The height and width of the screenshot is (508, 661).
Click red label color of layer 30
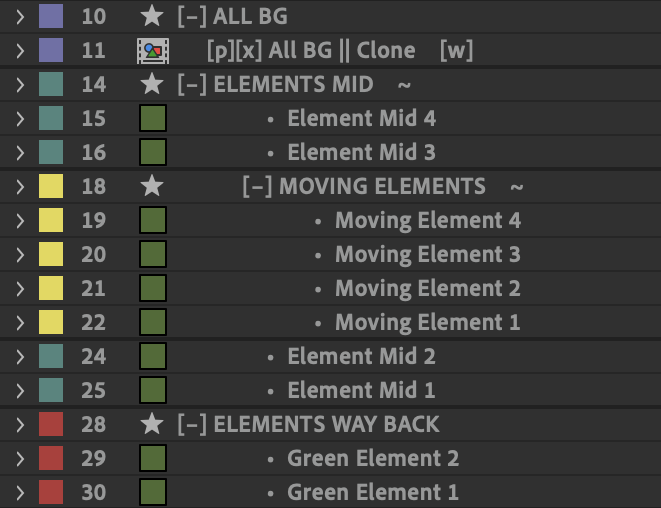(50, 492)
